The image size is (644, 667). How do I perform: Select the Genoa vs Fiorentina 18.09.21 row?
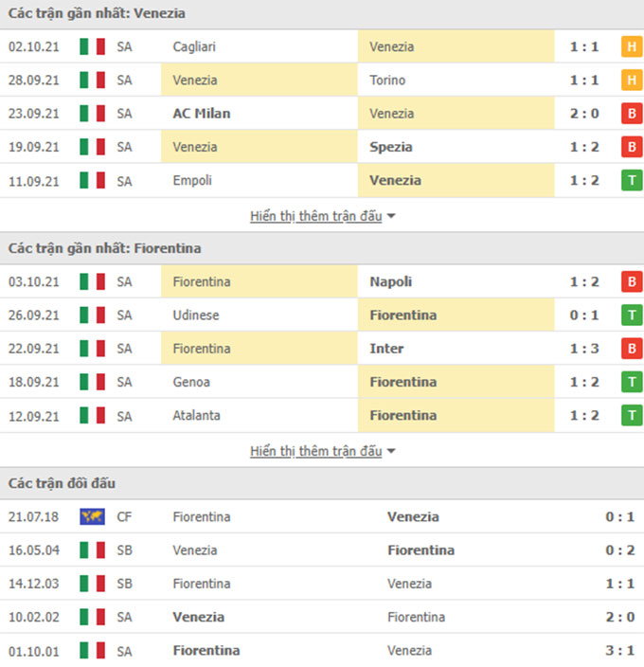322,382
